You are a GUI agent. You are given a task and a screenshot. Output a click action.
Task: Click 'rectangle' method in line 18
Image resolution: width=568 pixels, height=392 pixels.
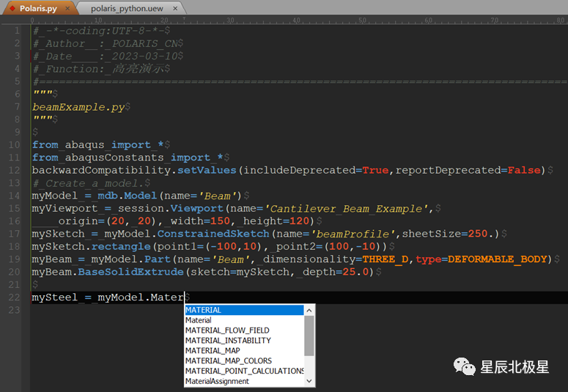point(121,247)
